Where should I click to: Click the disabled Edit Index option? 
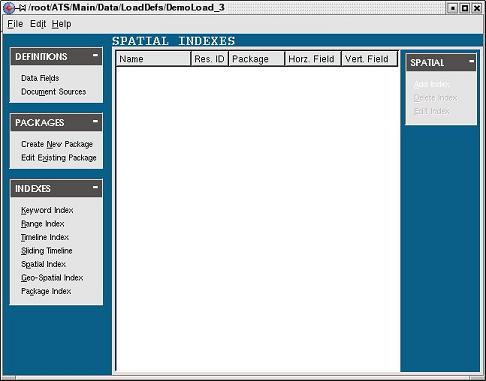point(431,111)
